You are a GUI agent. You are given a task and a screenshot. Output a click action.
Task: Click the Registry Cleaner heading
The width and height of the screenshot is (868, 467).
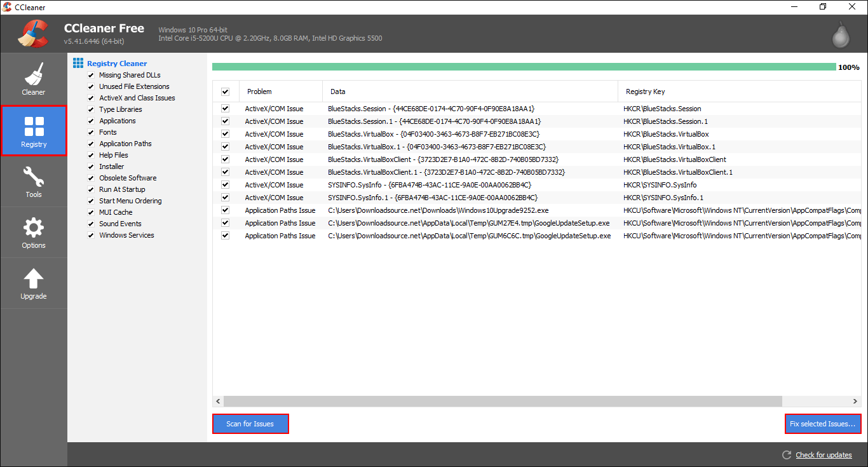tap(117, 64)
